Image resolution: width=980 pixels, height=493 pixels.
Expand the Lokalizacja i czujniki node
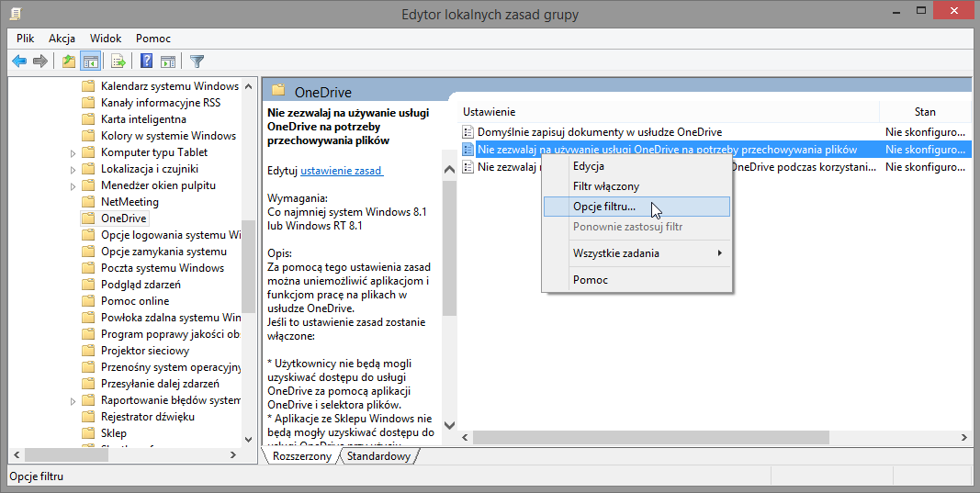pos(73,169)
